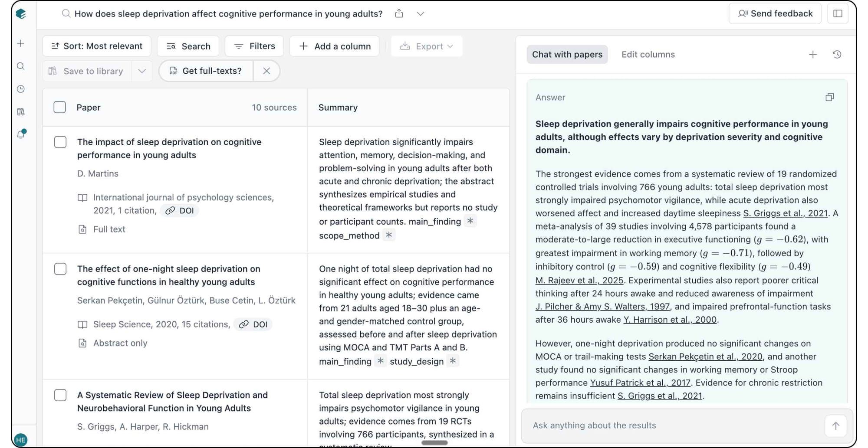Select the Chat with papers tab
The width and height of the screenshot is (868, 448).
(x=567, y=54)
